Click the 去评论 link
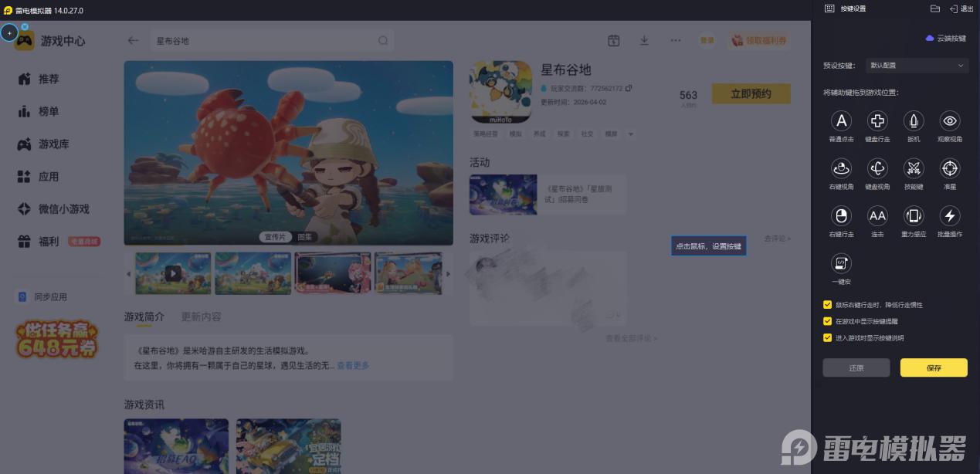 tap(777, 239)
